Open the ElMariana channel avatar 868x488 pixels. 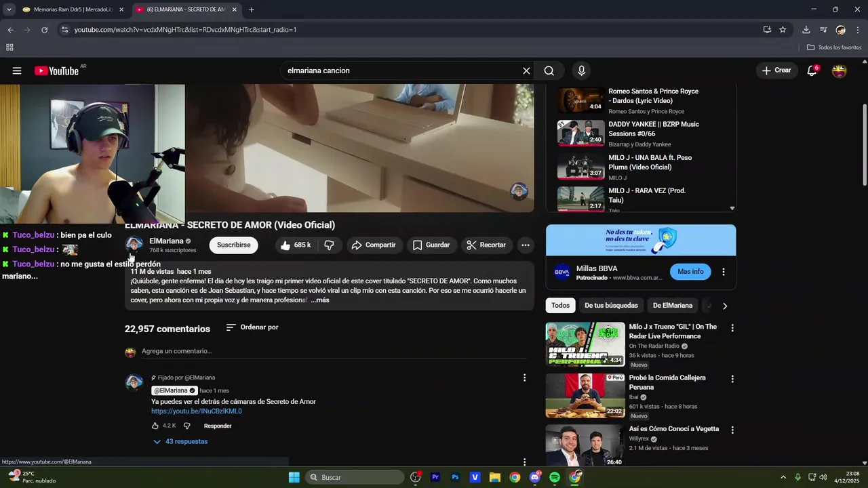[134, 245]
